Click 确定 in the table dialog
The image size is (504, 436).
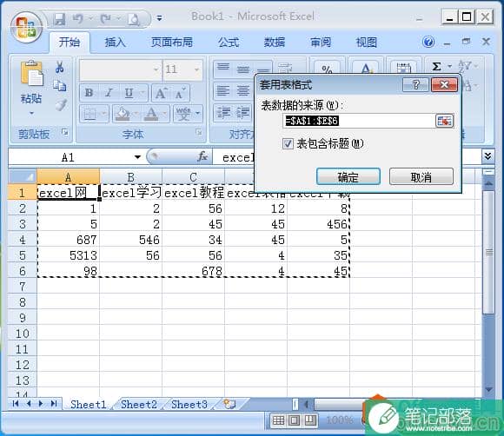(x=348, y=176)
